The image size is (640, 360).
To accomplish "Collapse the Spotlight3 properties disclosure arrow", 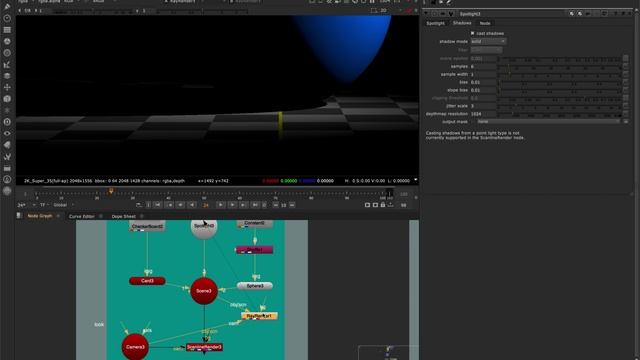I will [426, 14].
